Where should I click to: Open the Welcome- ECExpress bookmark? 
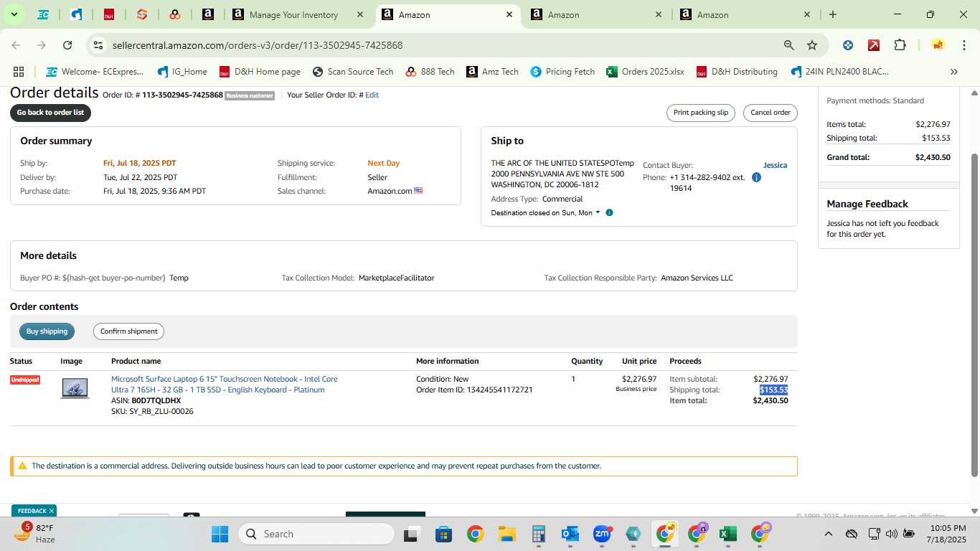coord(95,72)
